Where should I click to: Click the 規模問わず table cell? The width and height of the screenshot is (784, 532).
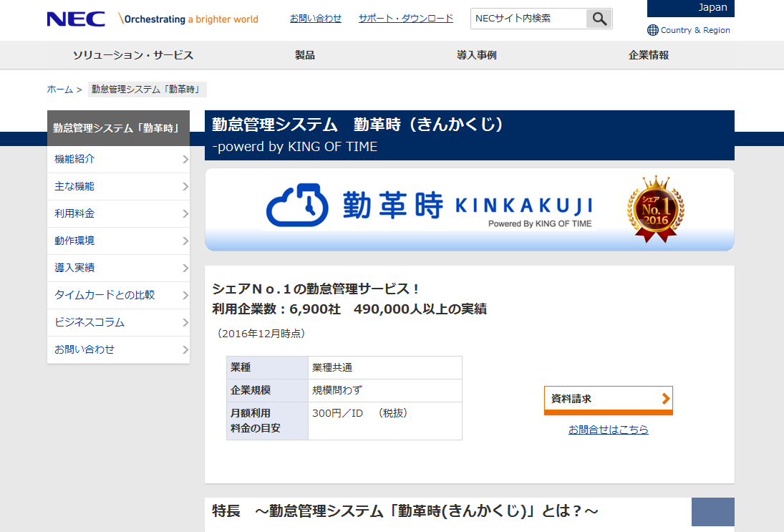[x=385, y=390]
